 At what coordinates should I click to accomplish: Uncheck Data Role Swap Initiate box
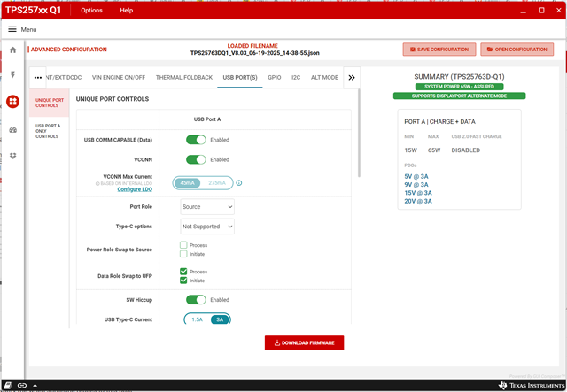tap(183, 280)
